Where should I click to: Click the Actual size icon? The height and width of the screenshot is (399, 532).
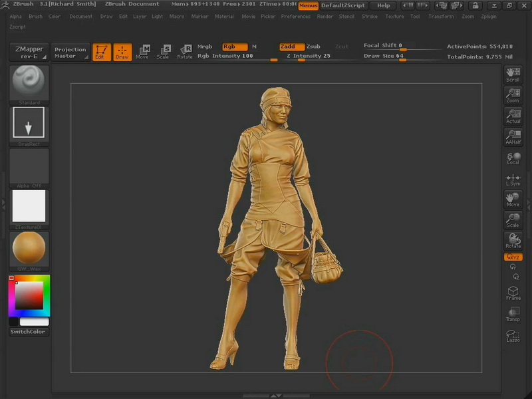pyautogui.click(x=513, y=116)
